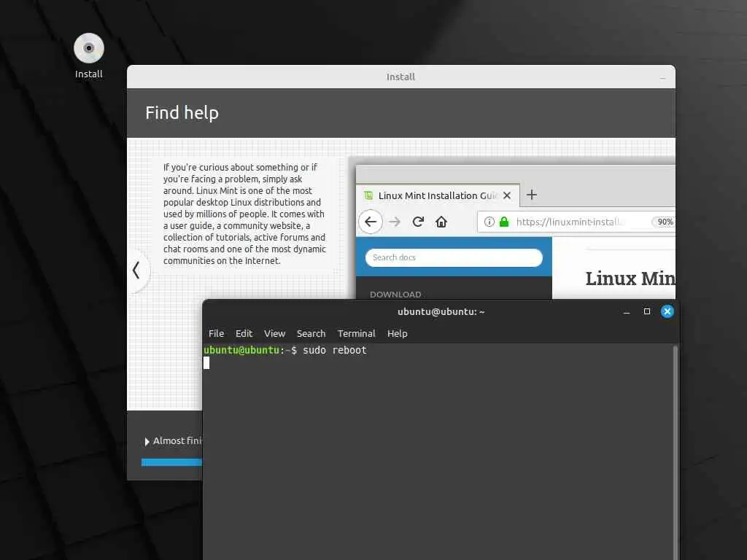
Task: Maximize the terminal window
Action: click(647, 311)
